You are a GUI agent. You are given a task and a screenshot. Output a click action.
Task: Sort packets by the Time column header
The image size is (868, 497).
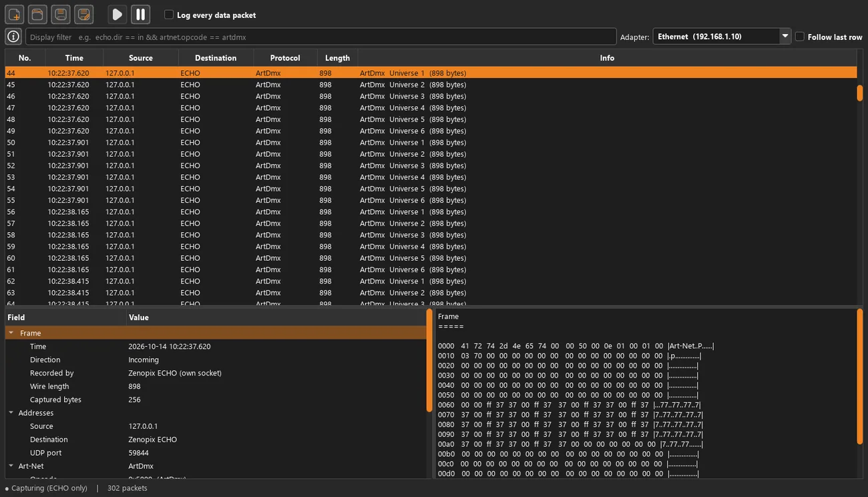[74, 58]
